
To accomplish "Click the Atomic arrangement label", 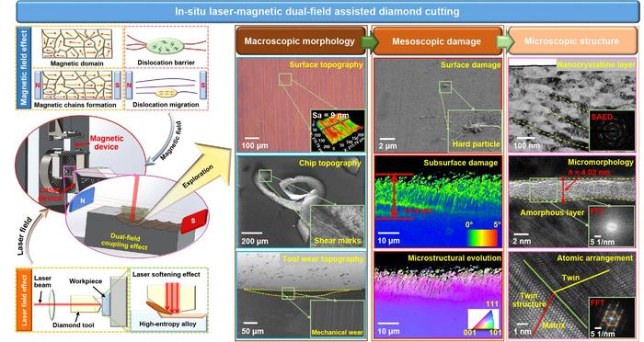I will coord(594,257).
